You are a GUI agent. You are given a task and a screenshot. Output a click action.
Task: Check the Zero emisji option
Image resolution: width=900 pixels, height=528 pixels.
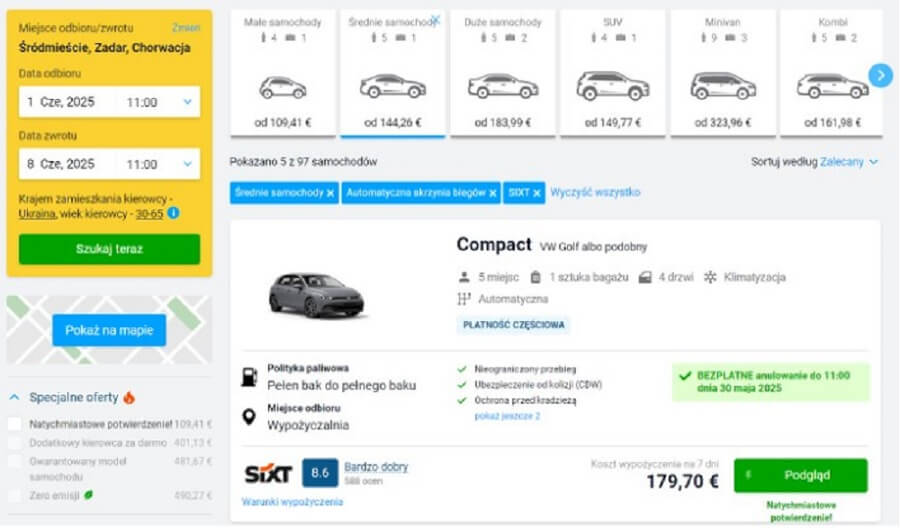pos(15,494)
